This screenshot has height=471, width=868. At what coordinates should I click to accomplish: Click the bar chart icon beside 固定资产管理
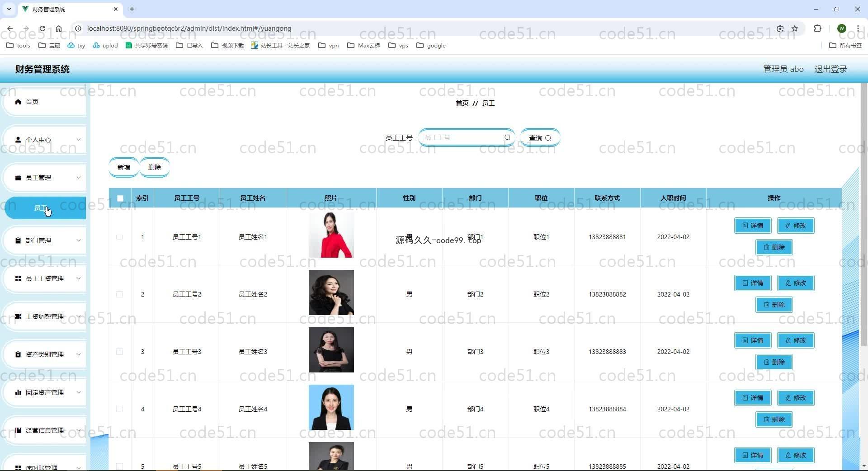[18, 392]
